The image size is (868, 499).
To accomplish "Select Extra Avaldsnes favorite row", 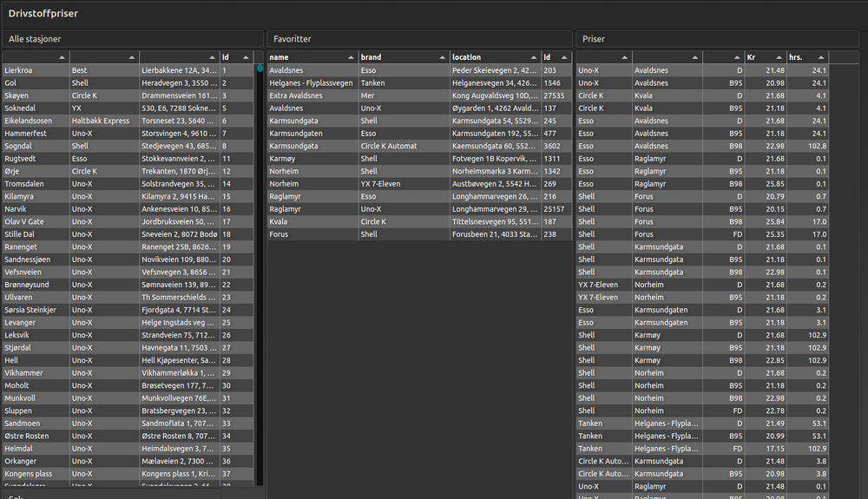I will pyautogui.click(x=312, y=95).
